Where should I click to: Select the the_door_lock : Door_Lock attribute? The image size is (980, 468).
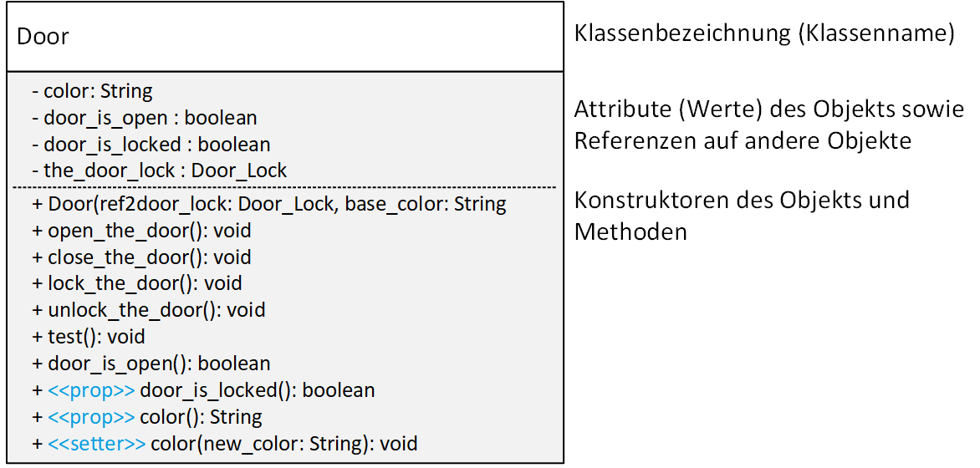(x=159, y=170)
